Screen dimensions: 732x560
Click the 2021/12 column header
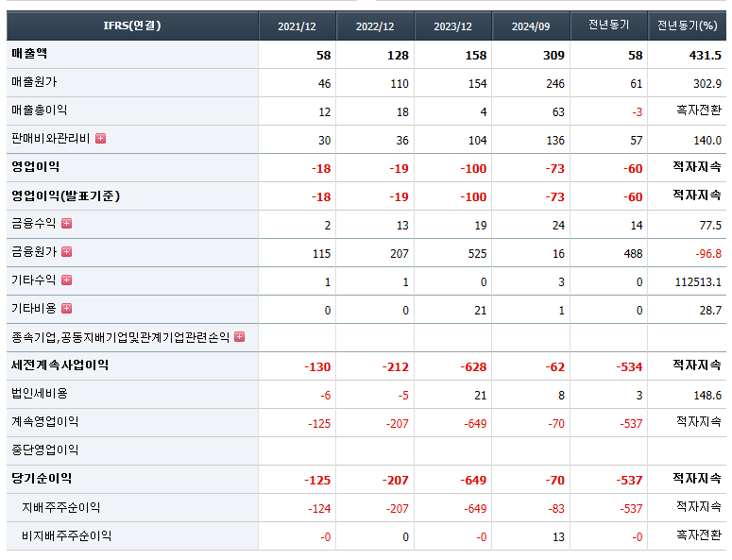(297, 26)
